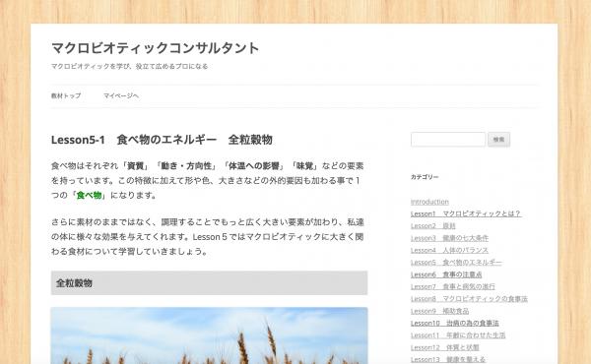Open Lesson8 マクロビオティックの食事法 link
Screen dimensions: 591x364
469,299
